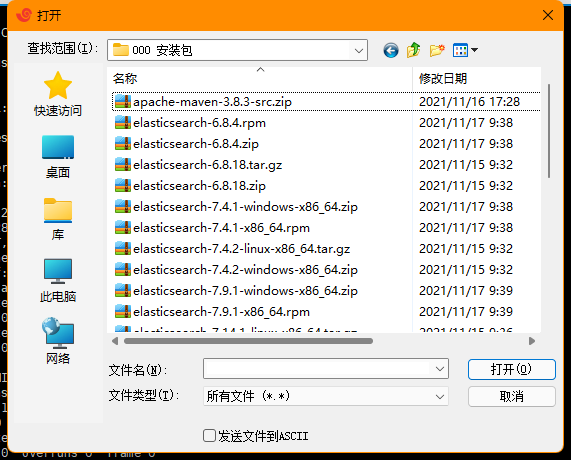Enable the 发送文件到ASCII checkbox

209,436
